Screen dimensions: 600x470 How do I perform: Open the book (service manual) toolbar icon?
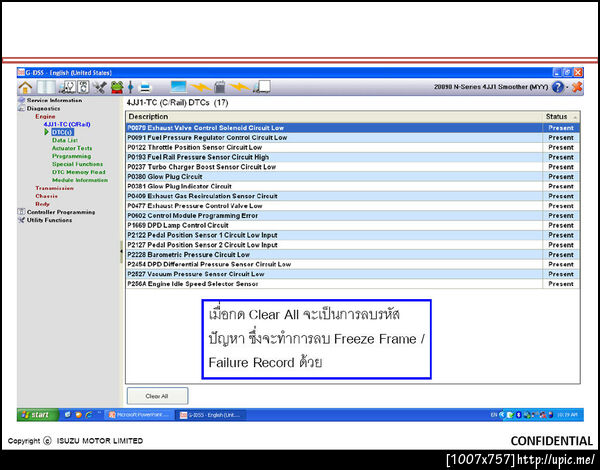46,87
